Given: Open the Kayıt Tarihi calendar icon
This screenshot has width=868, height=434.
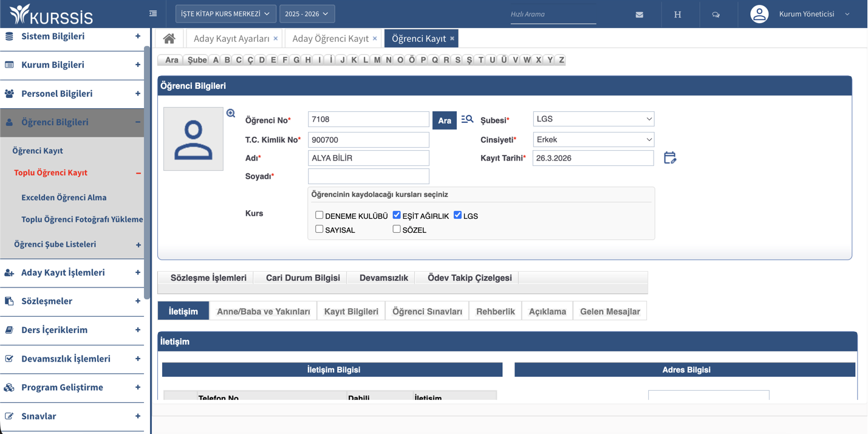Looking at the screenshot, I should [669, 158].
